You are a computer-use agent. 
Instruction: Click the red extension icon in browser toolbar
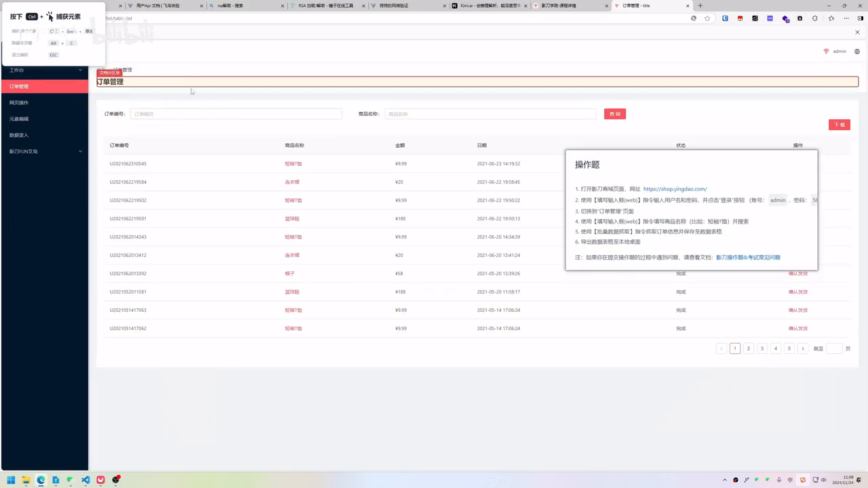(x=741, y=18)
